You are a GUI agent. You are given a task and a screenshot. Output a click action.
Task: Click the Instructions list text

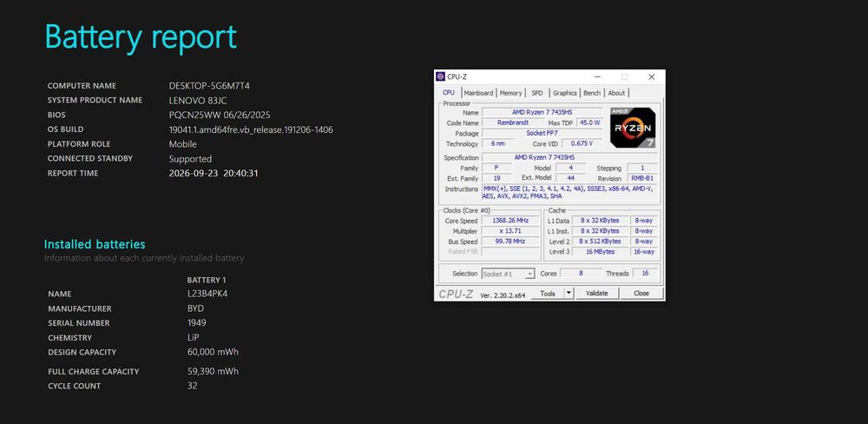569,192
